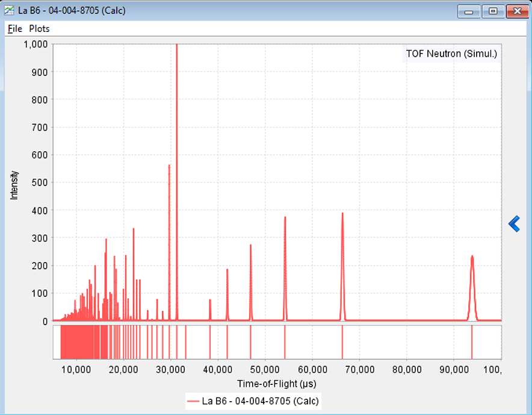Click the 90,000 x-axis tick label
Viewport: 532px width, 415px height.
(x=454, y=369)
